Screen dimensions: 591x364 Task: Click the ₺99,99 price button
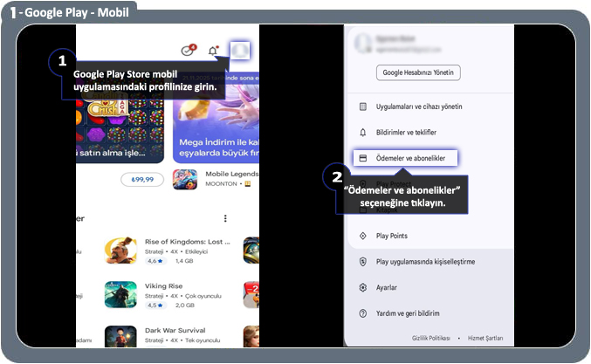click(142, 180)
